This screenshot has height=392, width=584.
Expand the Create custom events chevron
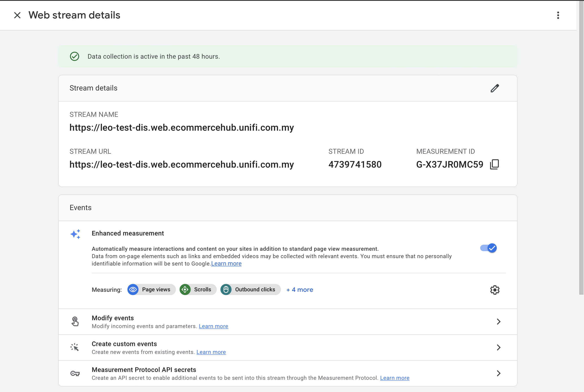498,347
